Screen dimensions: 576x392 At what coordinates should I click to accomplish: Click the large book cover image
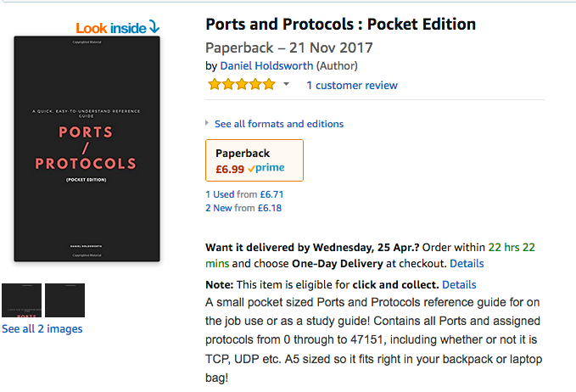(x=87, y=148)
